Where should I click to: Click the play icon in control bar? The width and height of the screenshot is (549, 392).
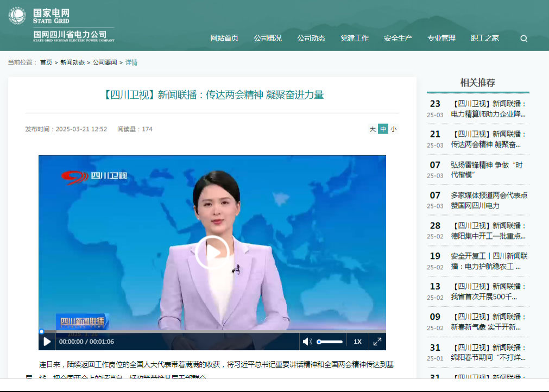click(x=47, y=342)
